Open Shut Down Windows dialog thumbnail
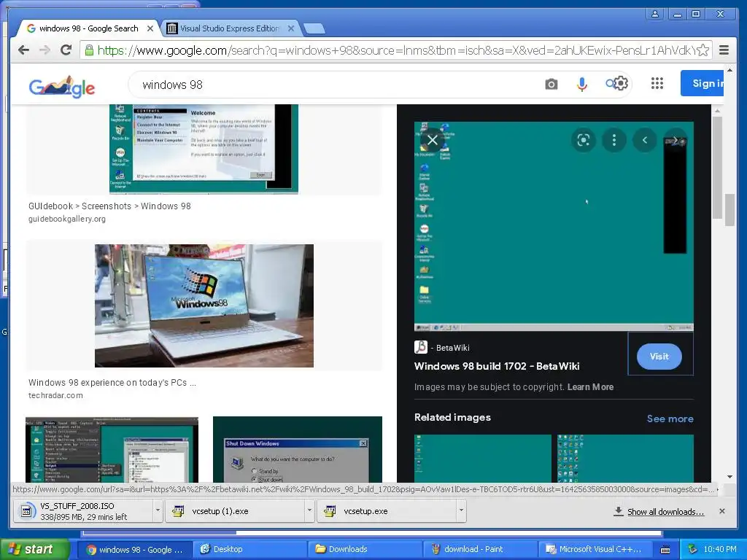 pyautogui.click(x=298, y=450)
